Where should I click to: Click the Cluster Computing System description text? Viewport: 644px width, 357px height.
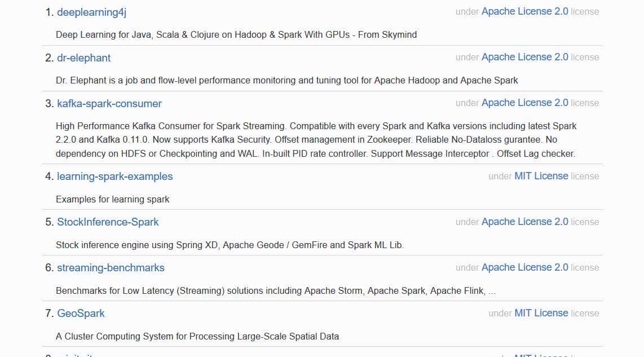coord(197,336)
